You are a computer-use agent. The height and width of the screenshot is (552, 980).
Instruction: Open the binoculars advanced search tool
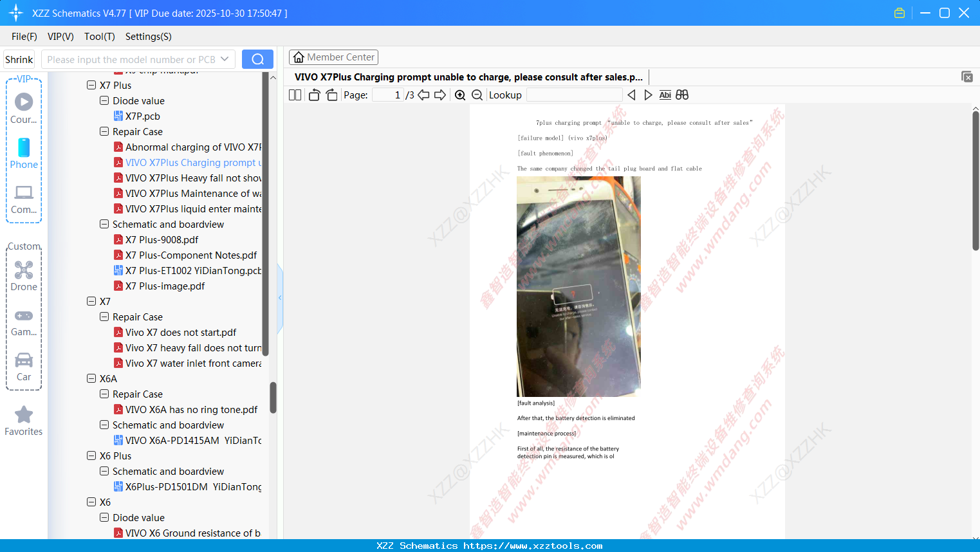[x=682, y=95]
